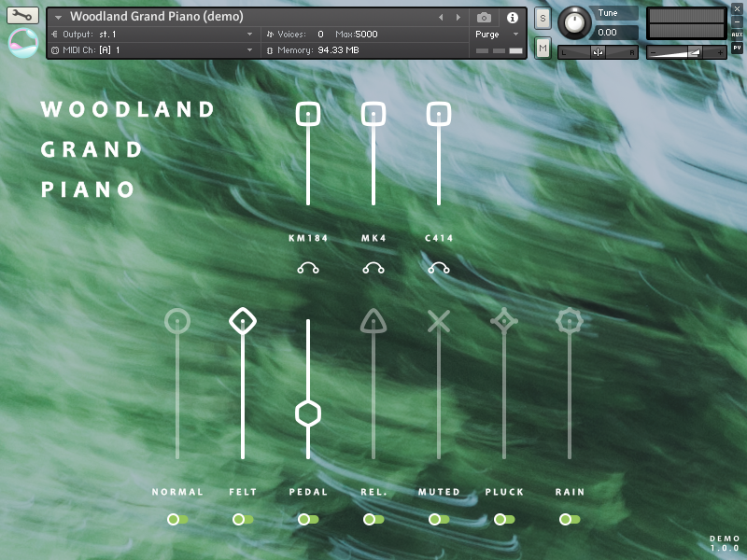Click the diamond handle of the Felt slider

pyautogui.click(x=243, y=320)
